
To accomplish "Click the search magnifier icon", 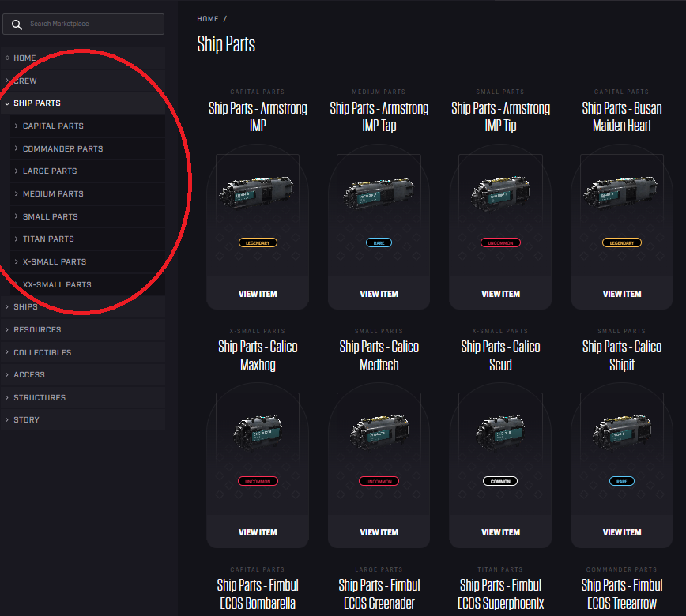I will [17, 24].
